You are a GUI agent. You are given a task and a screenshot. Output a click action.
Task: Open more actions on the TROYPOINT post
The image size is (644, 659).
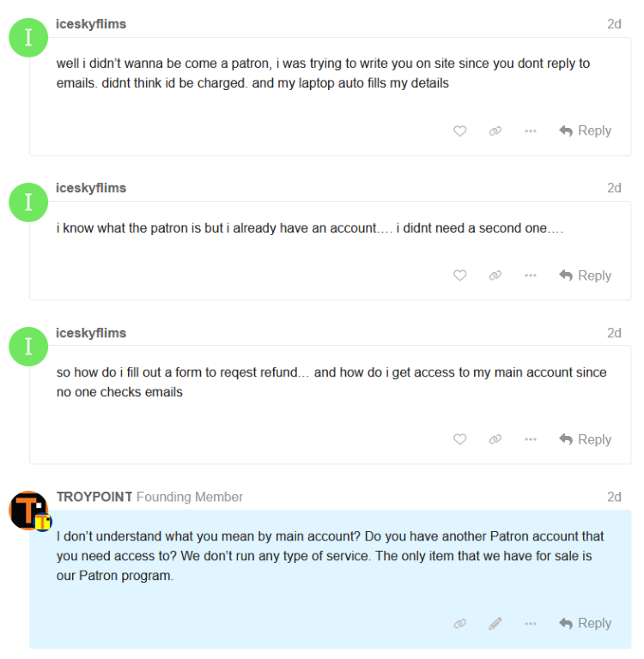[x=531, y=624]
